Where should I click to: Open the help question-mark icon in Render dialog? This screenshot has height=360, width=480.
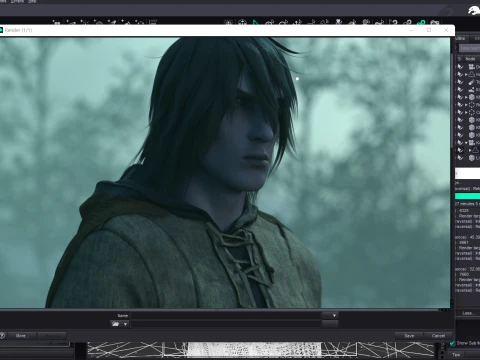tap(2, 335)
